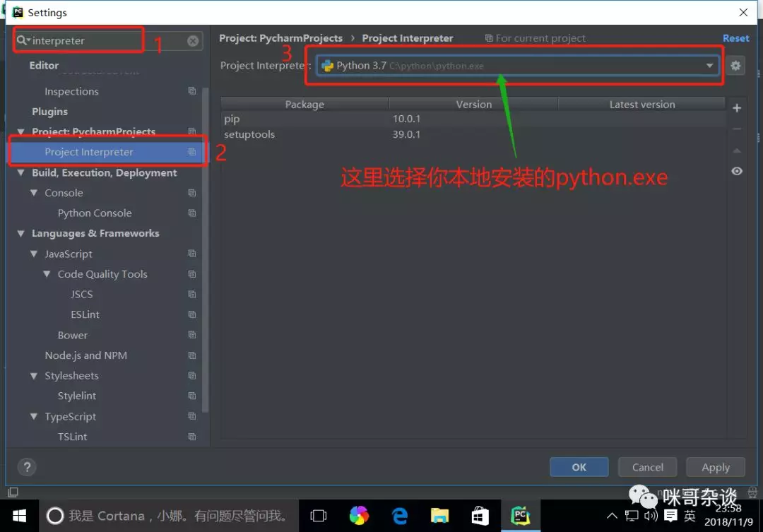Open ESLint settings page
The width and height of the screenshot is (763, 532).
point(85,314)
